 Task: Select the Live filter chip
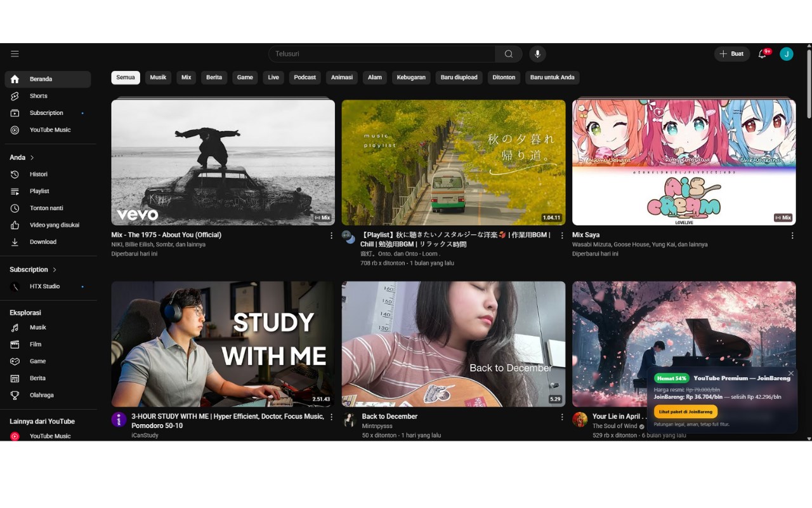click(273, 77)
